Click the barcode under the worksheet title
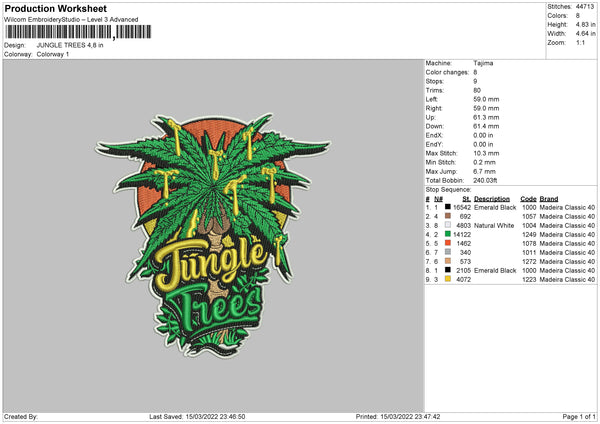Image resolution: width=600 pixels, height=424 pixels. [78, 32]
